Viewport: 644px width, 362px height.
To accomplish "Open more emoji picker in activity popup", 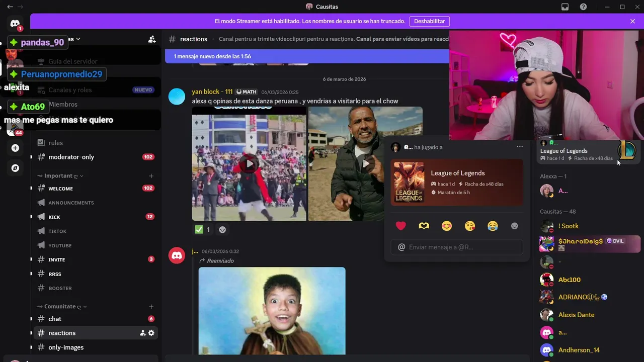I will point(514,226).
